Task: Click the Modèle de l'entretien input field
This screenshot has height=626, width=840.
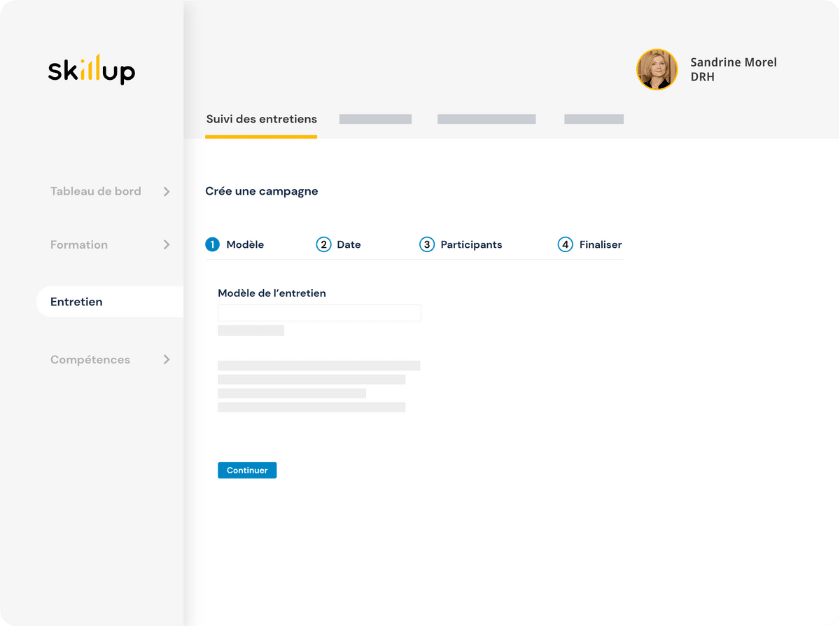Action: (319, 313)
